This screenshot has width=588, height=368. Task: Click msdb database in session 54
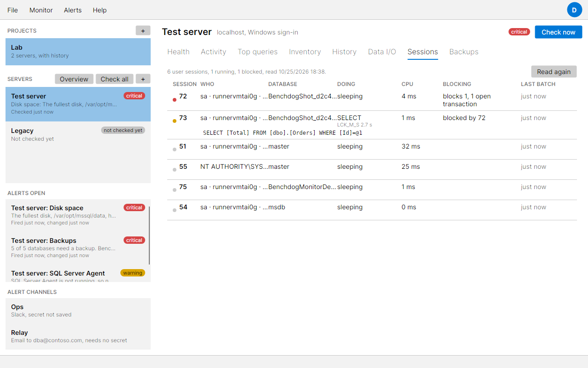[x=277, y=207]
